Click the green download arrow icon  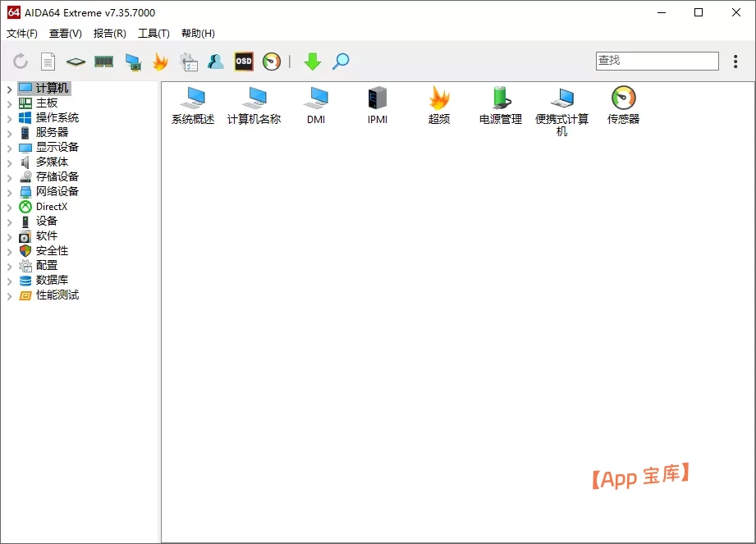click(x=313, y=62)
